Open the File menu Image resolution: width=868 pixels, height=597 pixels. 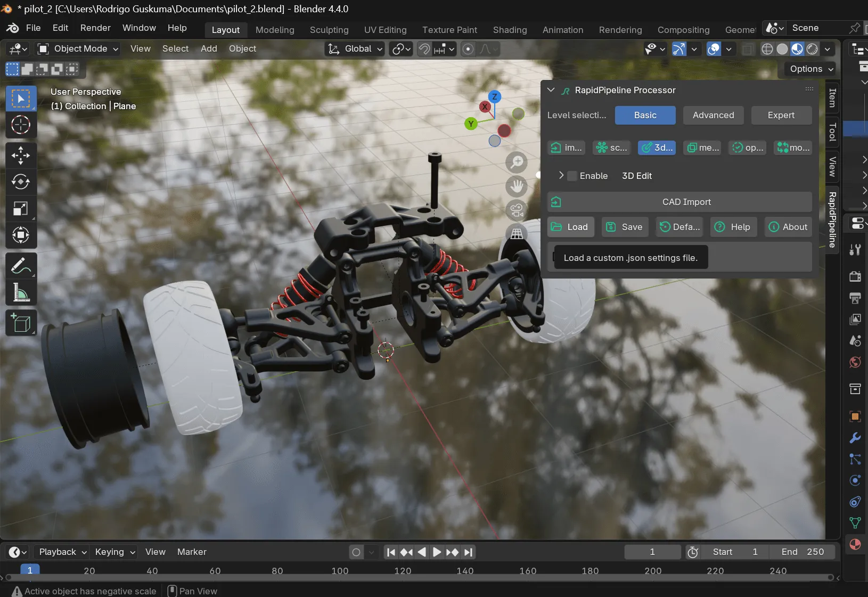(33, 28)
